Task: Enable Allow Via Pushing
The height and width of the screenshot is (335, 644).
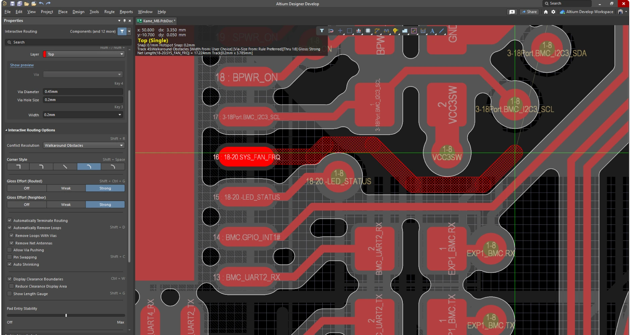Action: 9,250
